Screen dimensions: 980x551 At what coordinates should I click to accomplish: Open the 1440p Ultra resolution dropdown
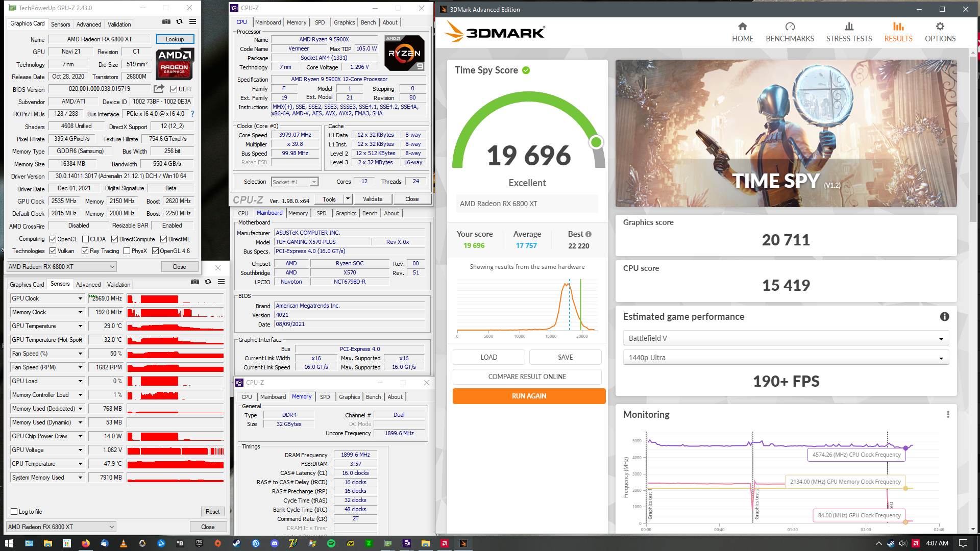point(786,358)
